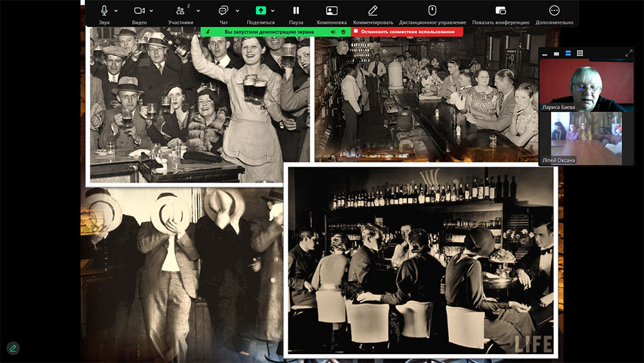Pause screen sharing with Пауза
This screenshot has width=644, height=363.
tap(296, 11)
